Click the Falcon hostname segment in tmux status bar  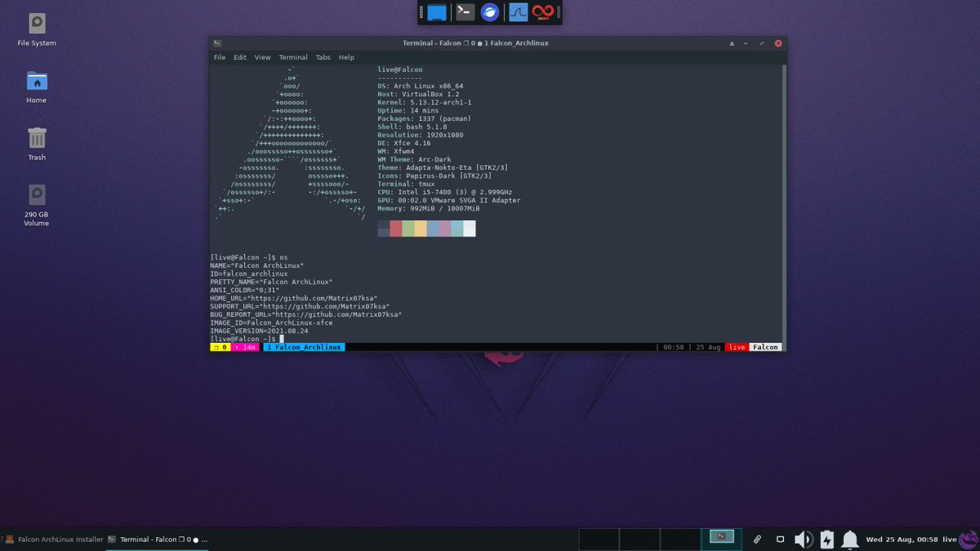(764, 346)
